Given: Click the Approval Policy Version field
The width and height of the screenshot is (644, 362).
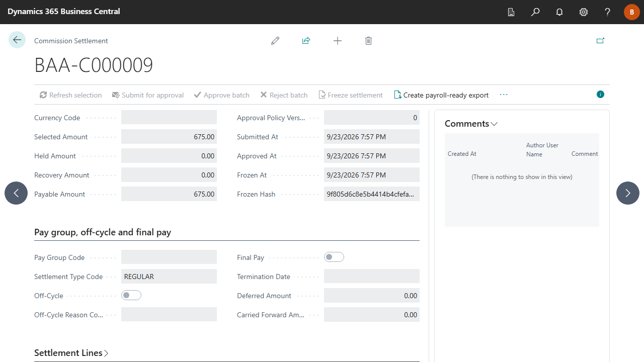Looking at the screenshot, I should 372,118.
